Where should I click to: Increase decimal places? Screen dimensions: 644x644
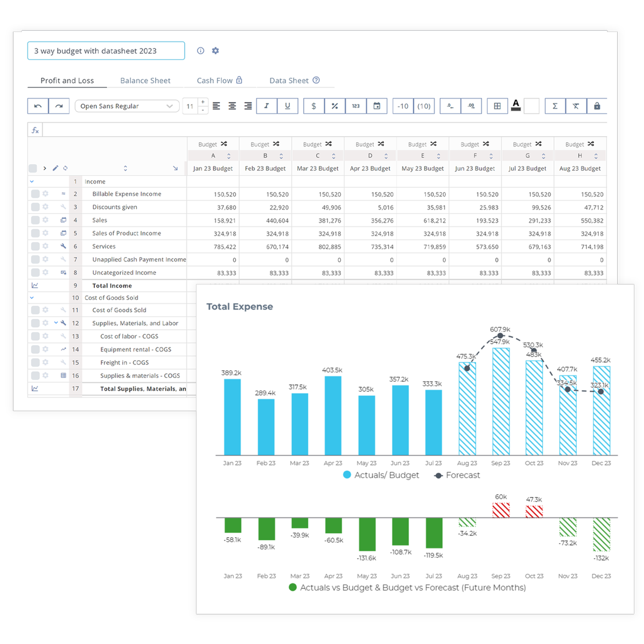[471, 106]
